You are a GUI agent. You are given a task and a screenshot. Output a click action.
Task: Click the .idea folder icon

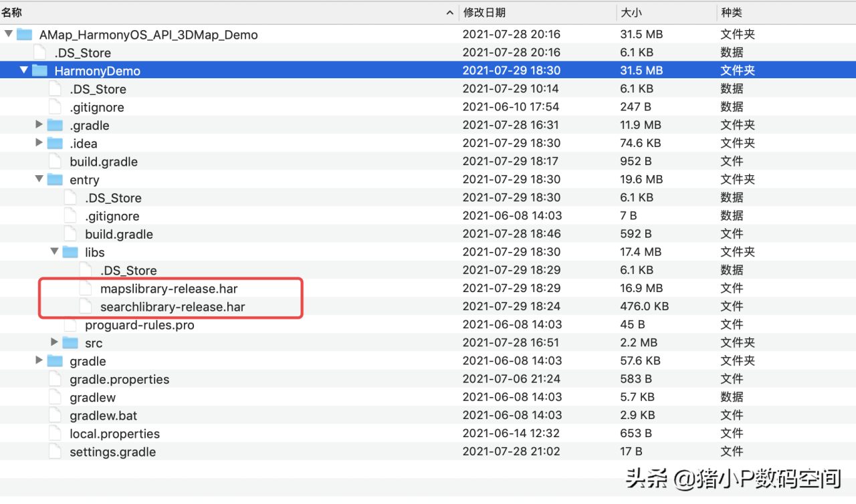coord(55,143)
